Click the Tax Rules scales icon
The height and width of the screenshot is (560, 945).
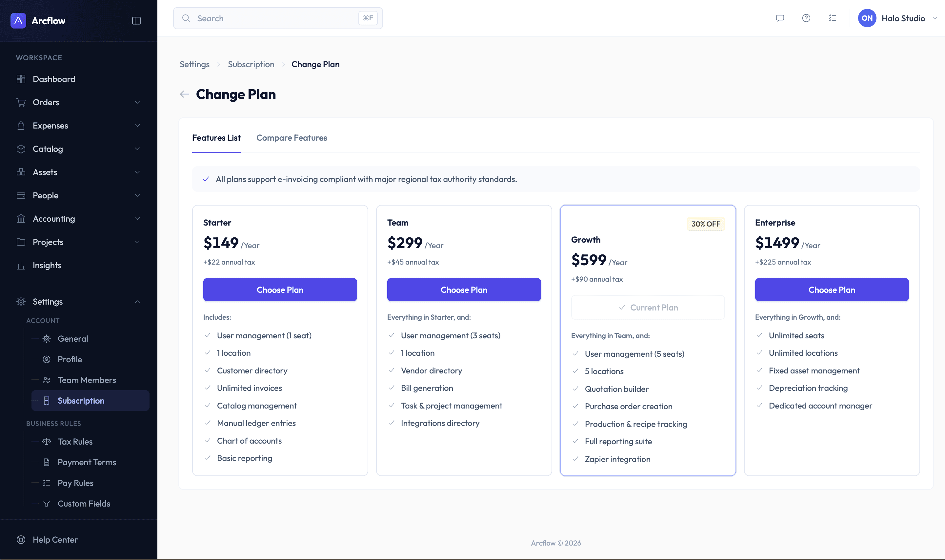tap(47, 442)
